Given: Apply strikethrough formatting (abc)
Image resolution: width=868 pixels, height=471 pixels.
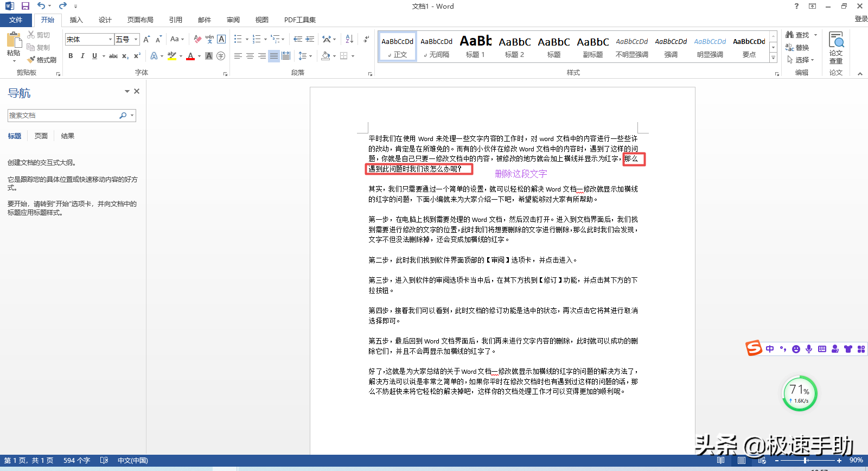Looking at the screenshot, I should [x=113, y=56].
